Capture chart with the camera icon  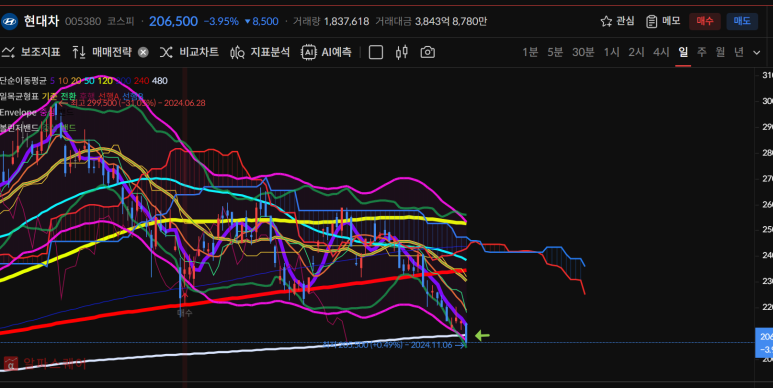(x=427, y=52)
